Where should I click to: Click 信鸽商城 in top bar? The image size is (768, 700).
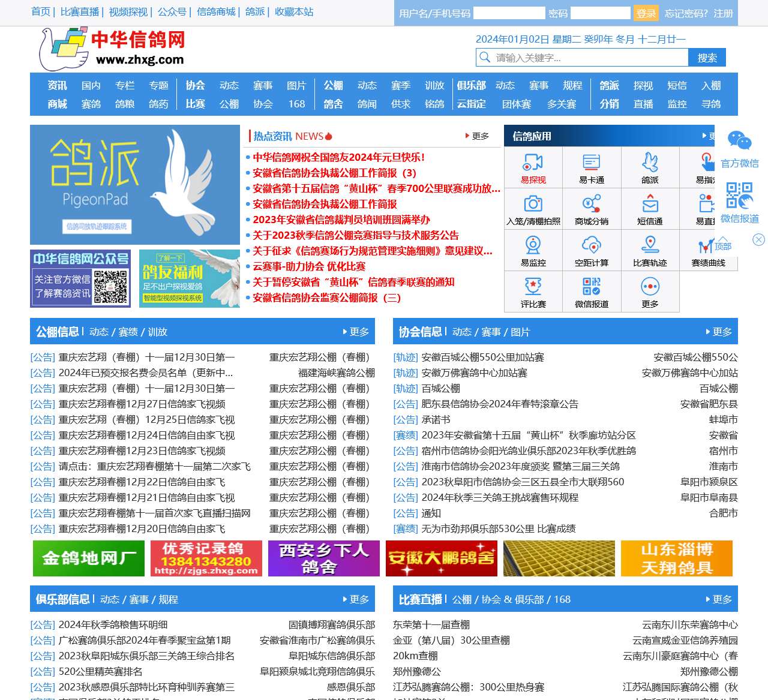(216, 11)
